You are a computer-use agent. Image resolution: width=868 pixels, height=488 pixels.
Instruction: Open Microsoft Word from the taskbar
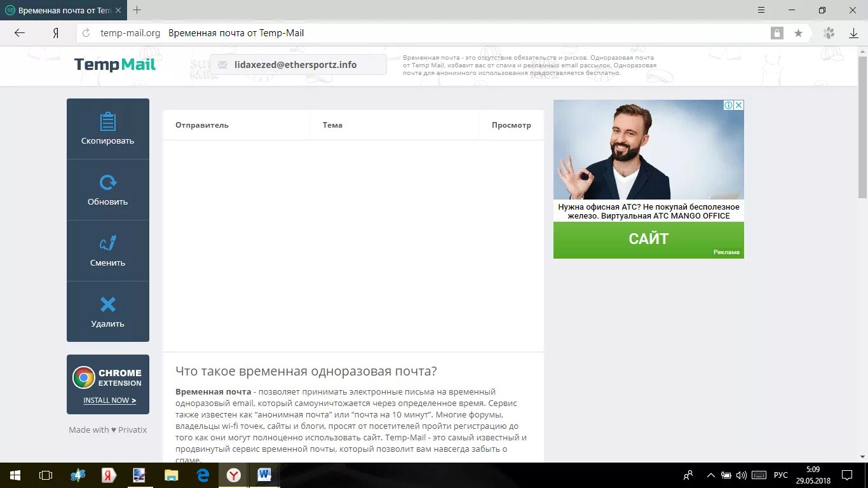[264, 475]
